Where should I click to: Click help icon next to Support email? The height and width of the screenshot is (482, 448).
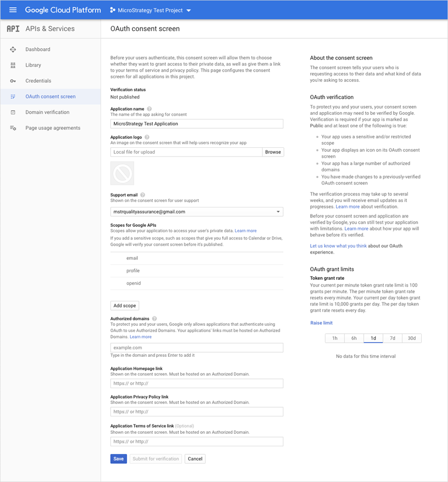[143, 195]
